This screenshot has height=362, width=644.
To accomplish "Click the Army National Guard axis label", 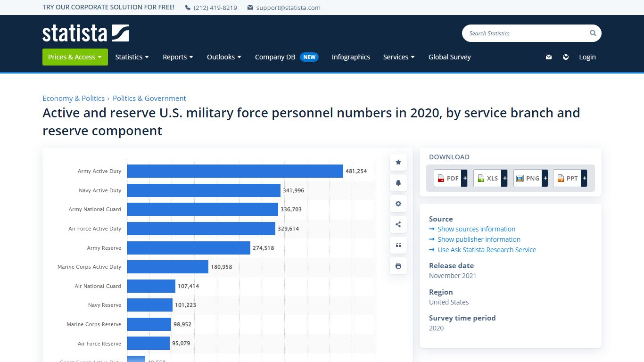I will click(95, 209).
